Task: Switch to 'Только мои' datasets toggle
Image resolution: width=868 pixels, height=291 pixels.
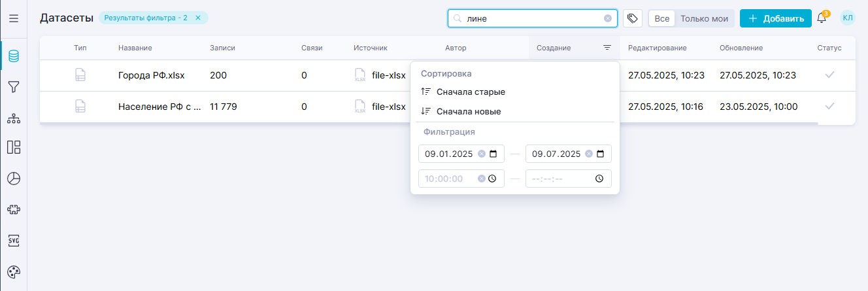Action: click(704, 18)
